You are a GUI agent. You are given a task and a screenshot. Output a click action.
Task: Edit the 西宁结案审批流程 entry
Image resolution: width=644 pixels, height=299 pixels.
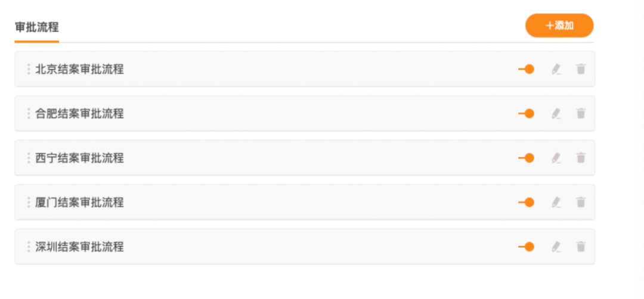[556, 158]
